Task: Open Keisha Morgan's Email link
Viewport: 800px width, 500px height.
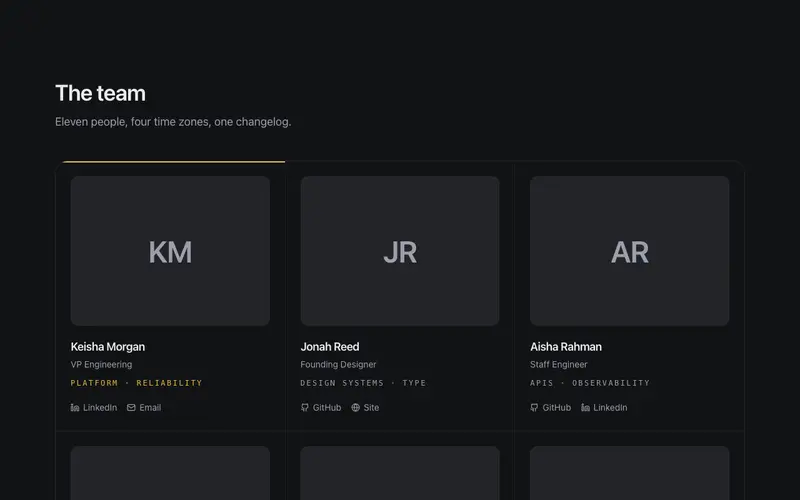Action: click(144, 408)
